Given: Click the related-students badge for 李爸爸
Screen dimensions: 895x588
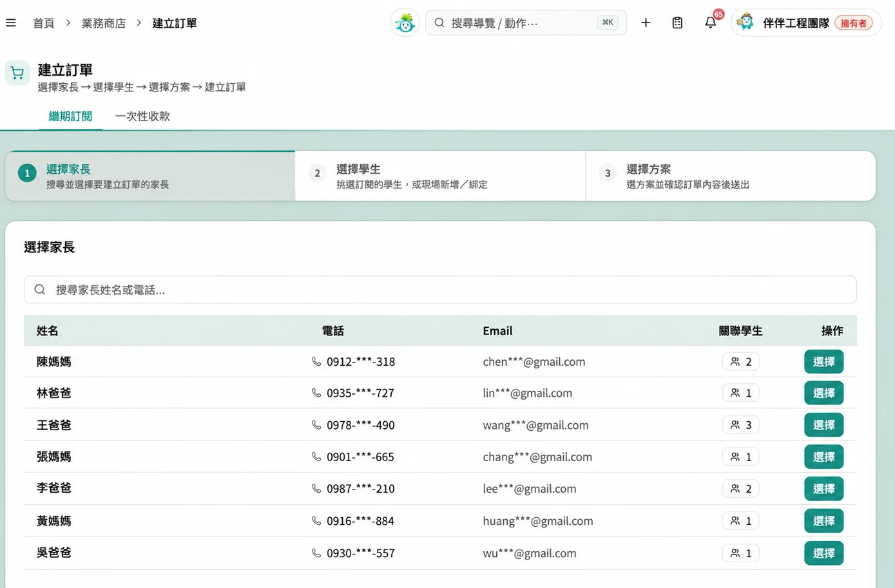Looking at the screenshot, I should (x=740, y=489).
